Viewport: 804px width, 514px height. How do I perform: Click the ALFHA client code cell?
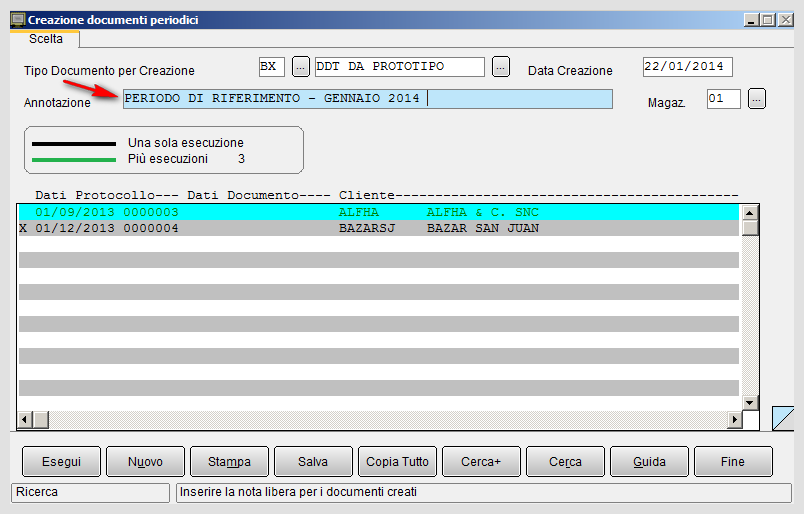[359, 212]
